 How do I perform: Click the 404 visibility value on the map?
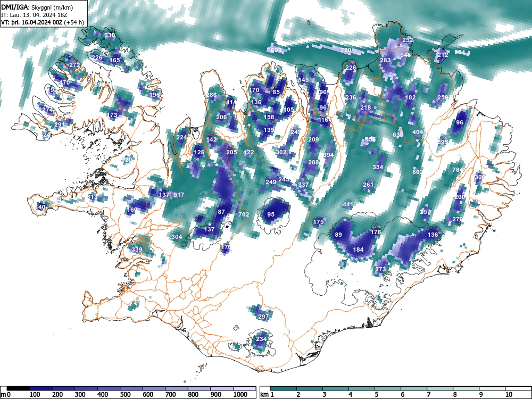pos(418,132)
